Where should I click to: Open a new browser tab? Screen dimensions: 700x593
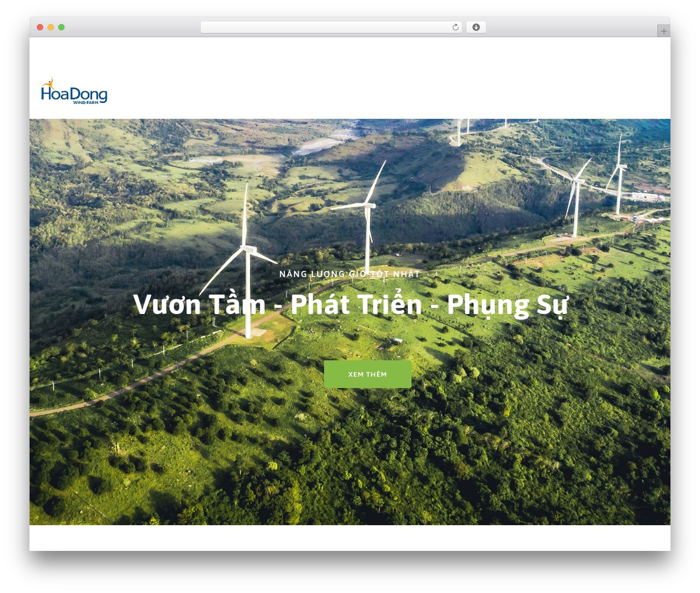coord(663,31)
